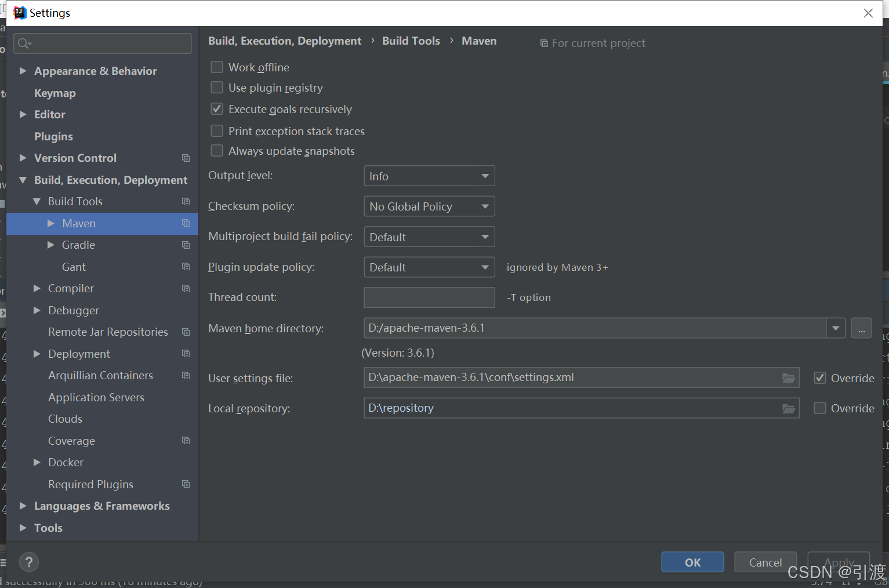Focus the settings search field

tap(103, 43)
